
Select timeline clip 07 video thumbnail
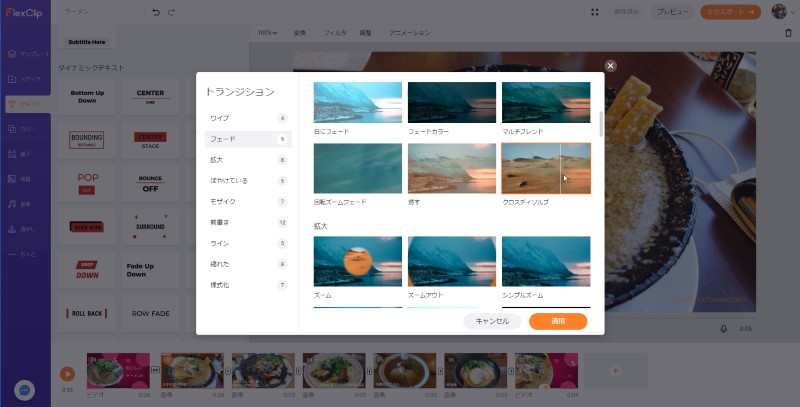pyautogui.click(x=546, y=371)
